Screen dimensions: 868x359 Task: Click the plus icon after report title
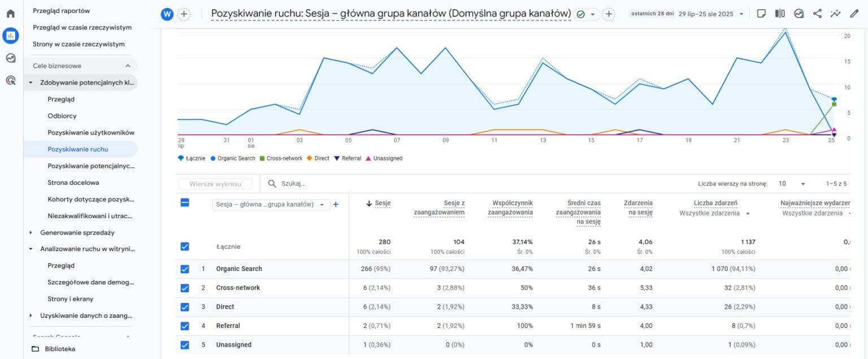click(x=609, y=14)
